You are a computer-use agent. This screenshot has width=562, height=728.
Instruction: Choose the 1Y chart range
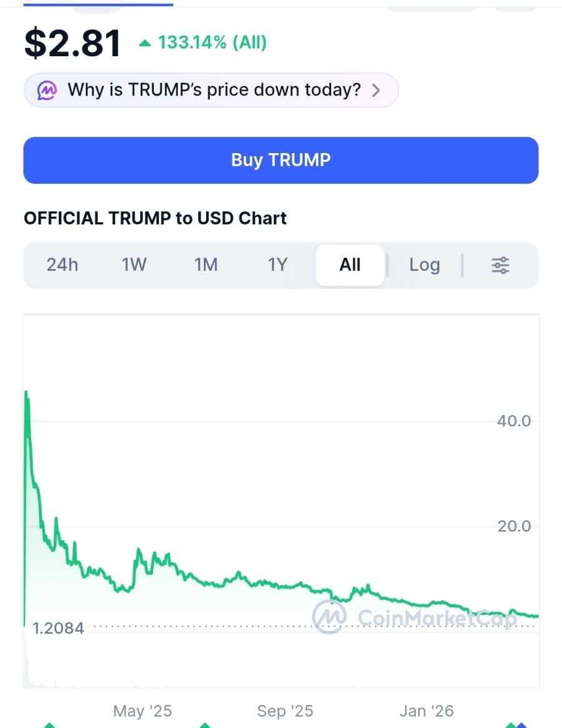coord(278,265)
